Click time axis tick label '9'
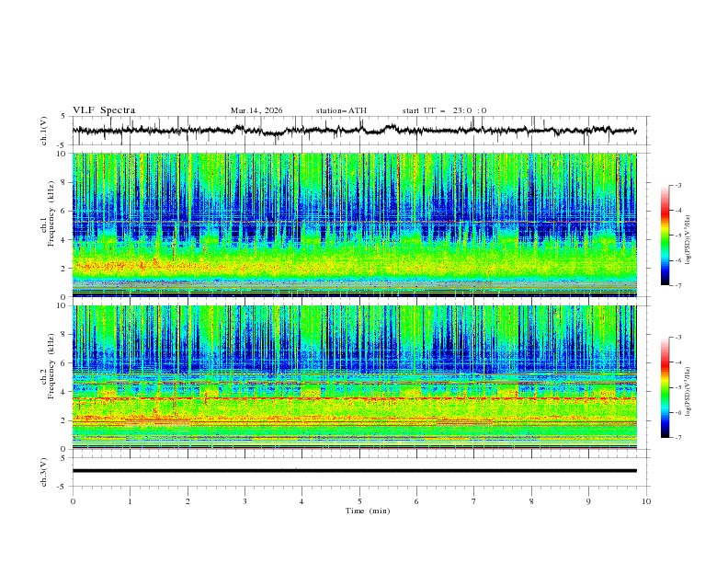728x563 pixels. point(588,501)
